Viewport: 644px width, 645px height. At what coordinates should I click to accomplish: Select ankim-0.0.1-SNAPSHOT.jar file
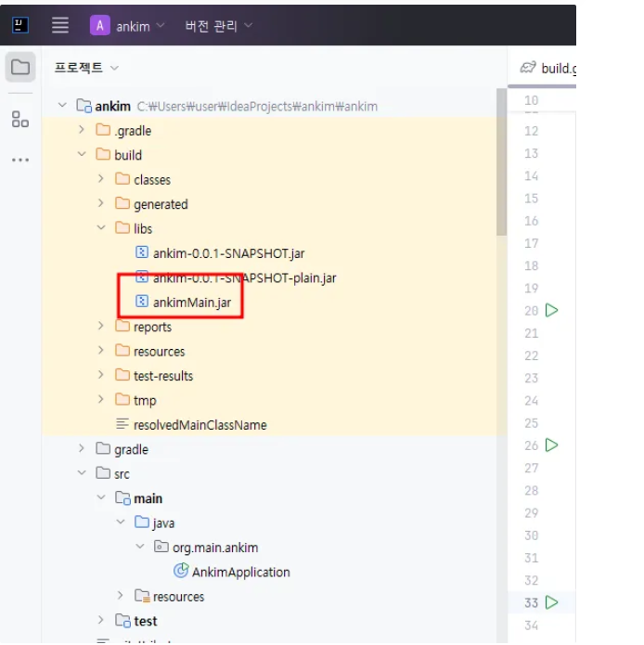coord(228,253)
